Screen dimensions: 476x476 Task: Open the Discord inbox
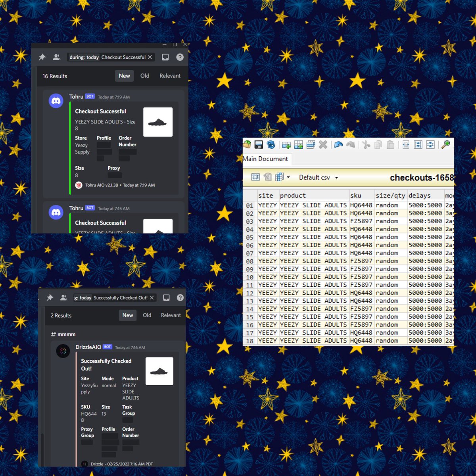(x=165, y=57)
